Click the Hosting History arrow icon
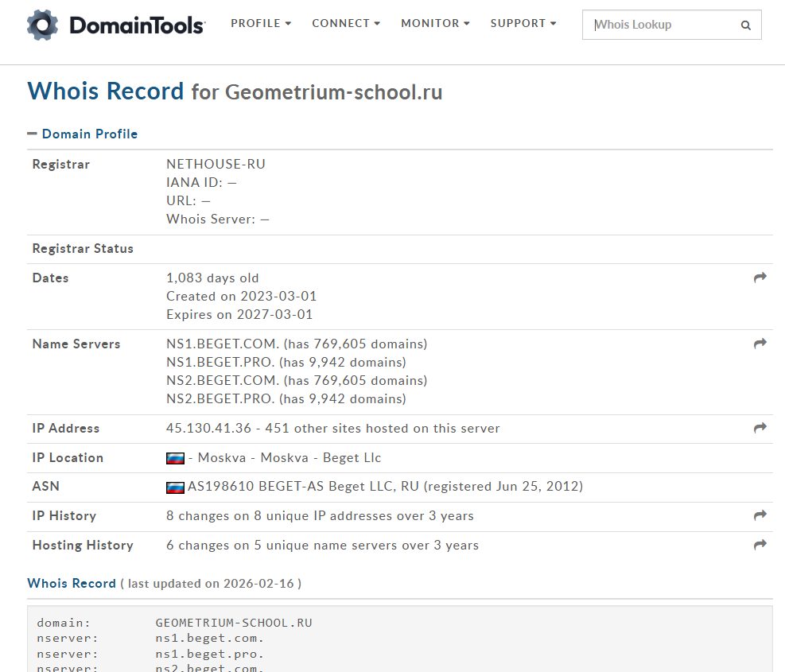This screenshot has height=672, width=785. pos(760,545)
